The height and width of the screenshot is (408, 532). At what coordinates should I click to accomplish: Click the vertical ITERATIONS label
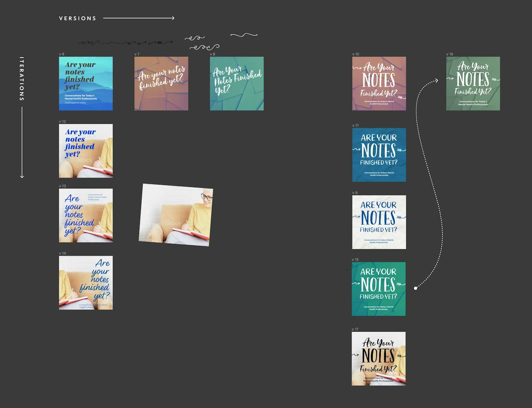click(22, 78)
